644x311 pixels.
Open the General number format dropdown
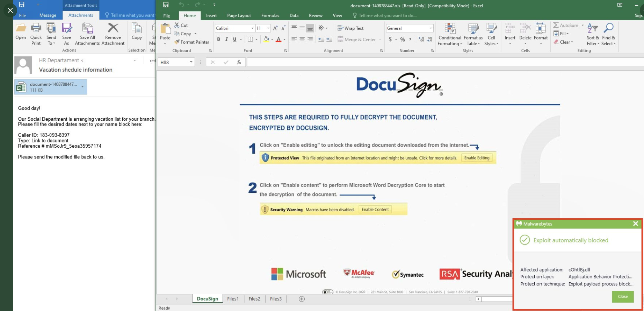coord(430,28)
